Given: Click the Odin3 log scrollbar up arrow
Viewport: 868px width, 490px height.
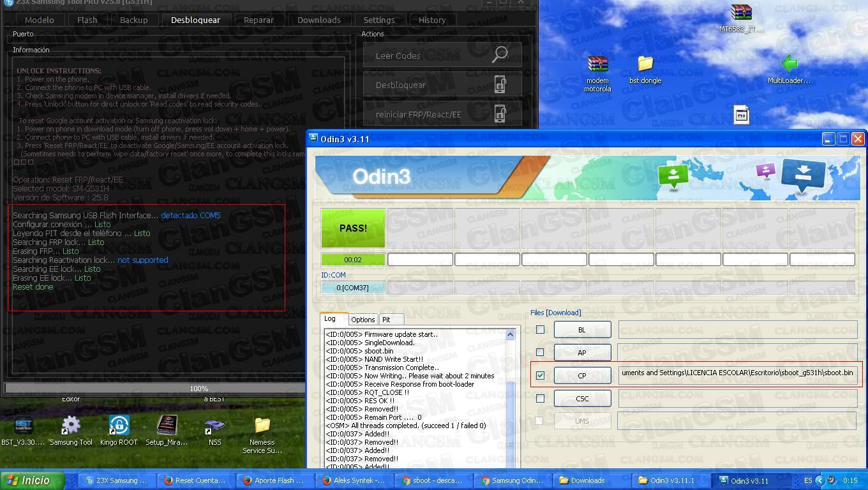Looking at the screenshot, I should point(510,334).
